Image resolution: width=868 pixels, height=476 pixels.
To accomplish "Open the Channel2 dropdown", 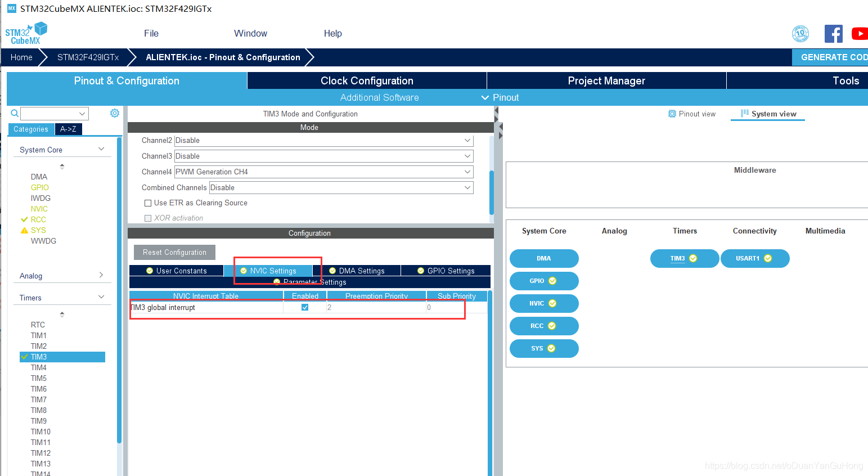I will pos(323,140).
